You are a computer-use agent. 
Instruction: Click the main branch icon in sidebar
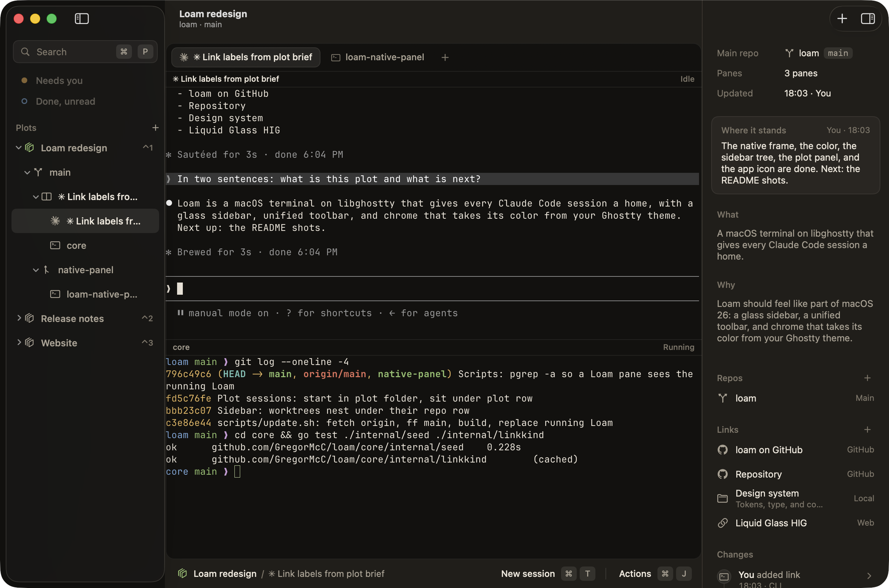tap(38, 172)
